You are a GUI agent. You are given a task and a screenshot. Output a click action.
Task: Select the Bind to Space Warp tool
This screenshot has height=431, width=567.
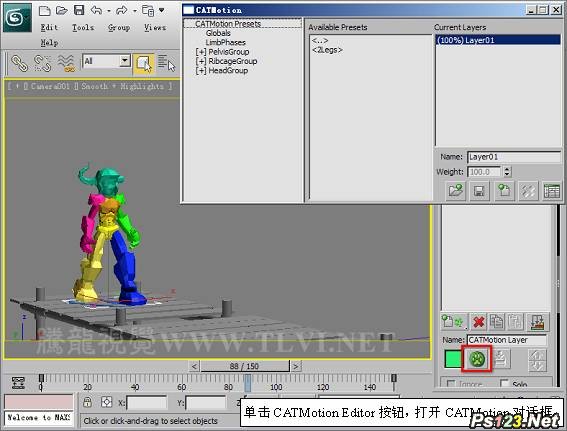coord(67,63)
